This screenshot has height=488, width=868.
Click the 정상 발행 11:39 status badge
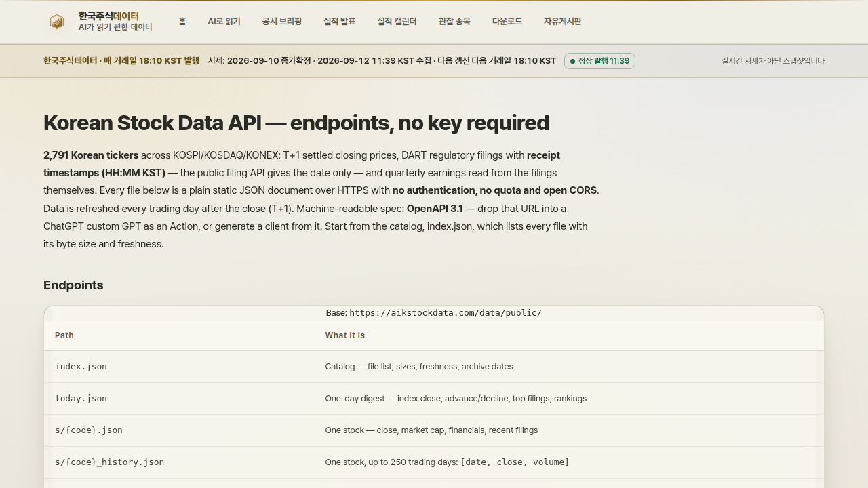coord(599,61)
